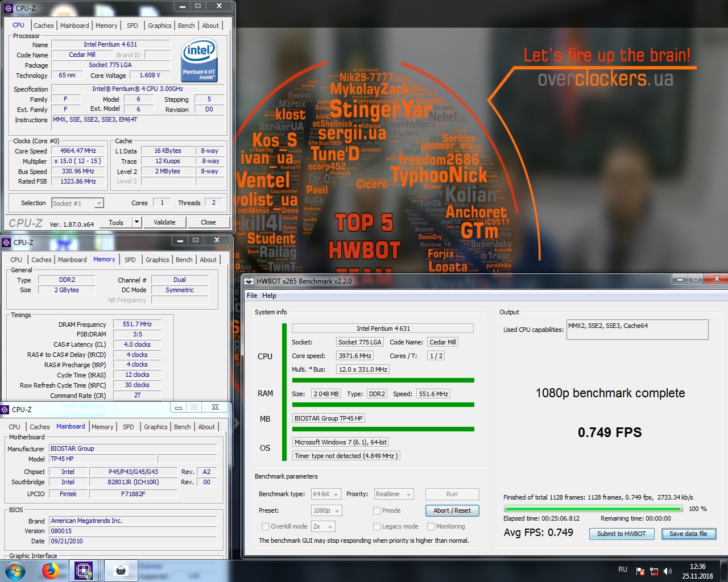
Task: Click the Core Speed value 4964.47 MHz
Action: (78, 151)
